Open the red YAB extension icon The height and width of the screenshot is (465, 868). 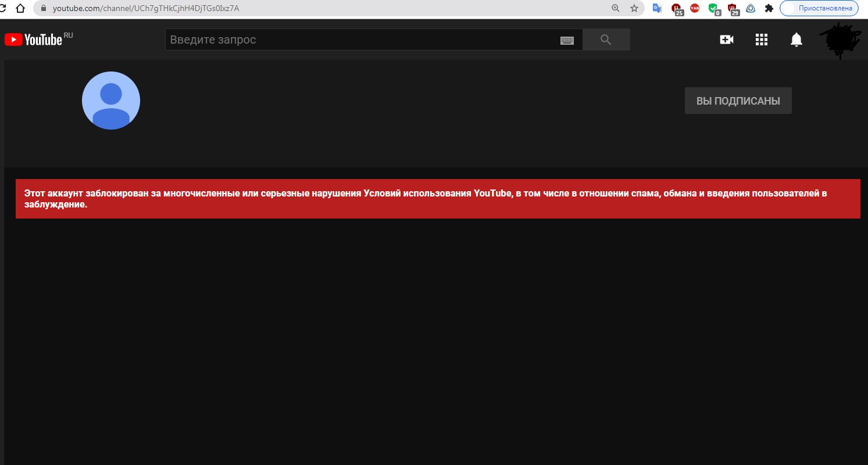click(695, 8)
